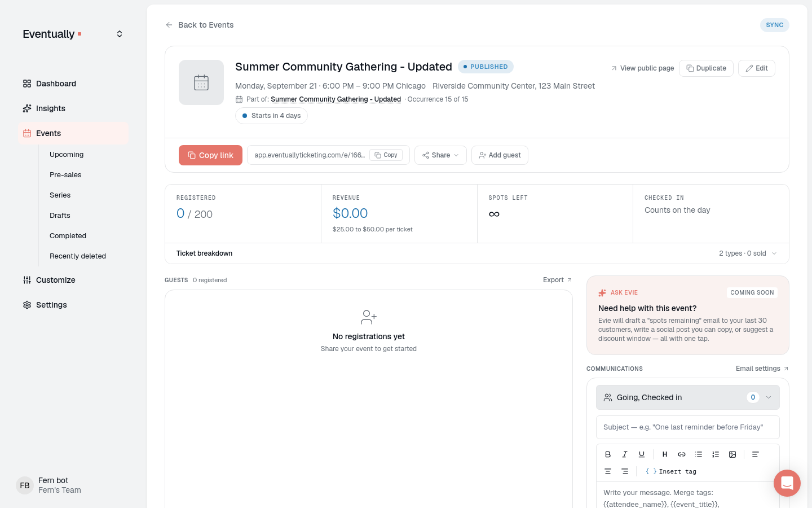
Task: Expand the Eventually workspace switcher
Action: [x=120, y=34]
